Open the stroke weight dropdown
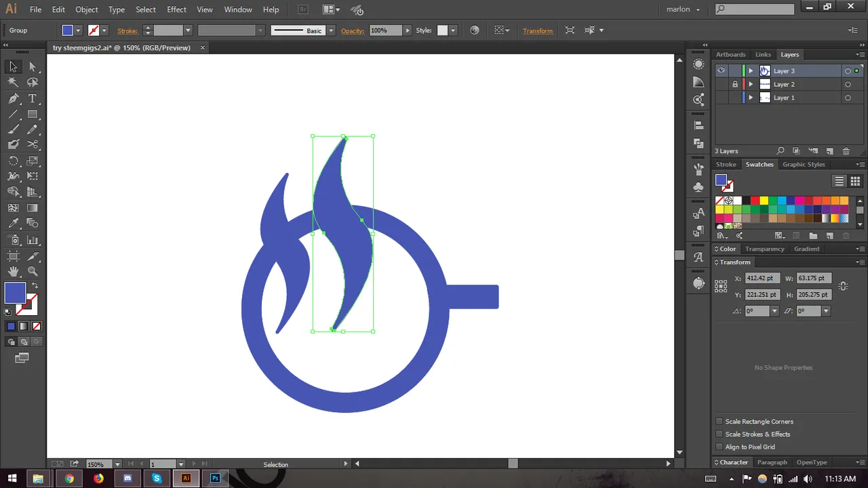 (189, 30)
